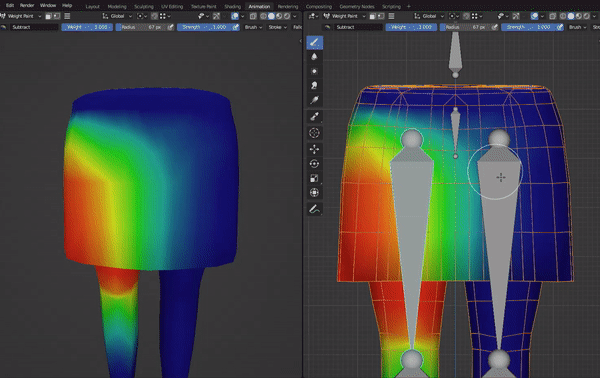Toggle face selection masking in right viewport

(372, 16)
